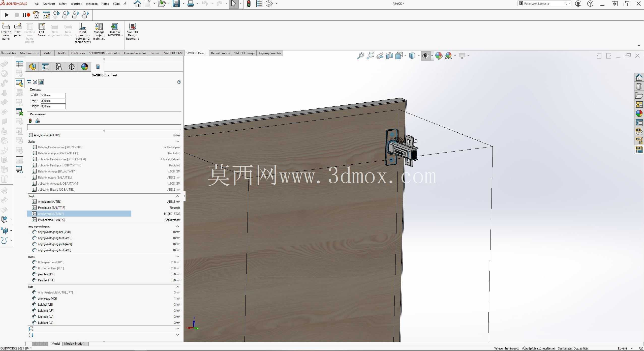
Task: Save the document with the Save icon
Action: tap(176, 4)
